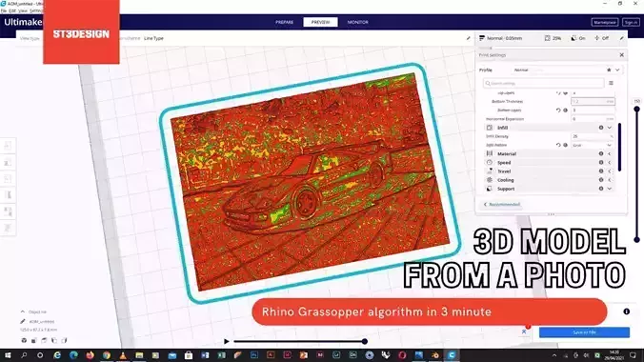Click the info icon above Save to File
Image resolution: width=644 pixels, height=362 pixels.
tap(626, 312)
